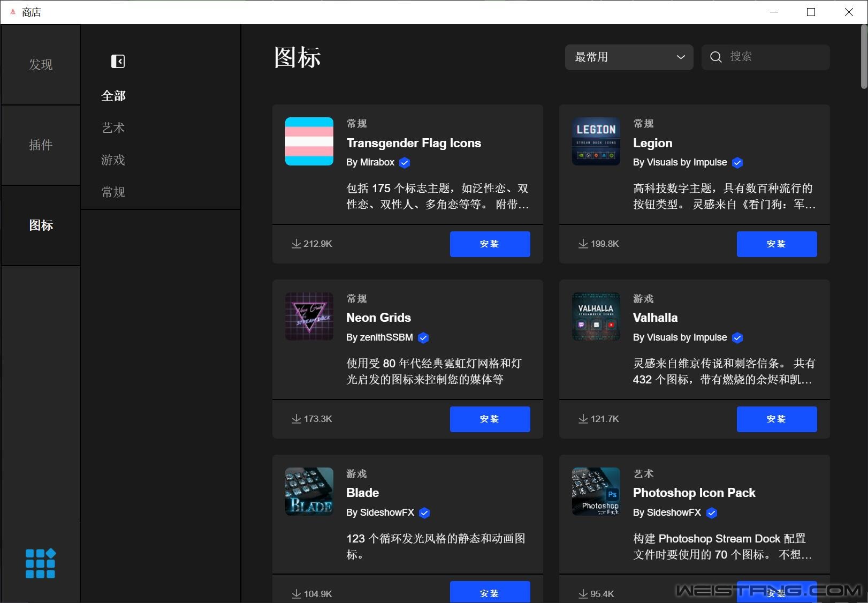Click download icon beside 212.9K
This screenshot has height=603, width=868.
(x=296, y=244)
